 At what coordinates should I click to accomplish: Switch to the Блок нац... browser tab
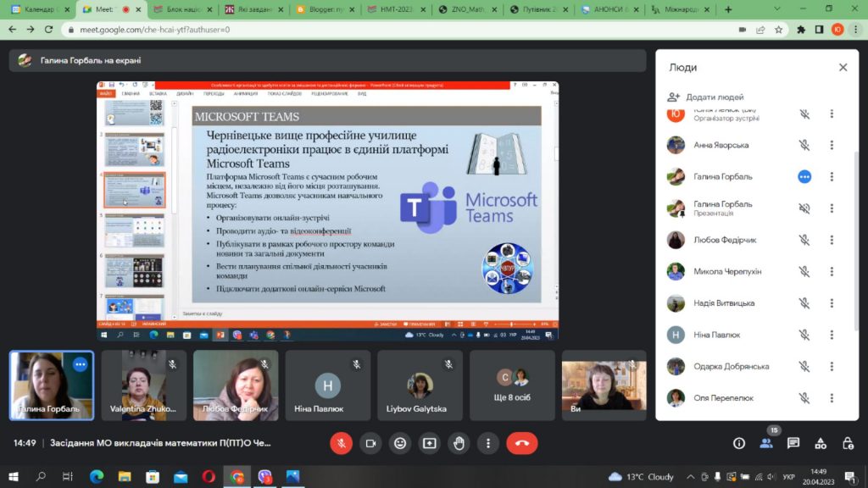(x=183, y=9)
